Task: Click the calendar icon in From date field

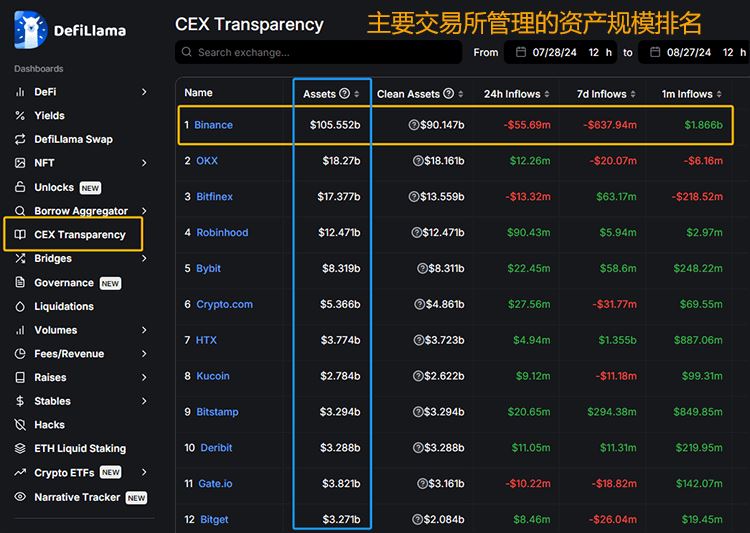Action: 520,52
